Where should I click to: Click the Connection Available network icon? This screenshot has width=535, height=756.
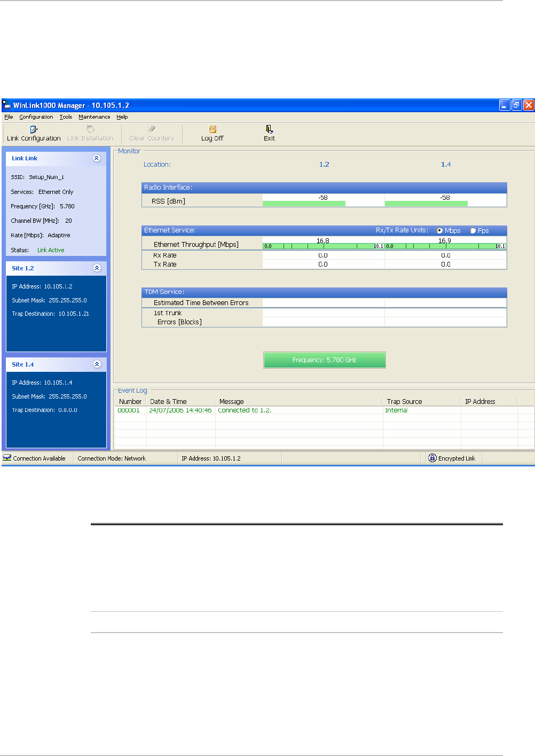pyautogui.click(x=7, y=458)
